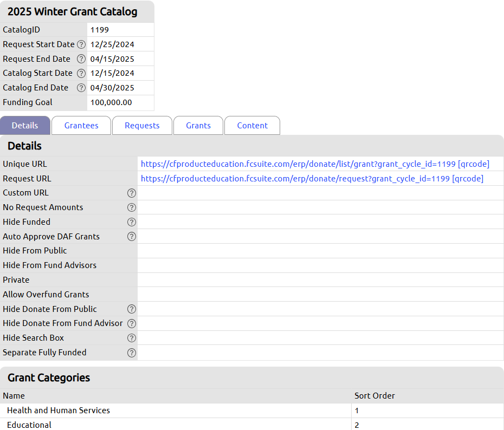Select the Educational category row
This screenshot has height=430, width=504.
(252, 425)
